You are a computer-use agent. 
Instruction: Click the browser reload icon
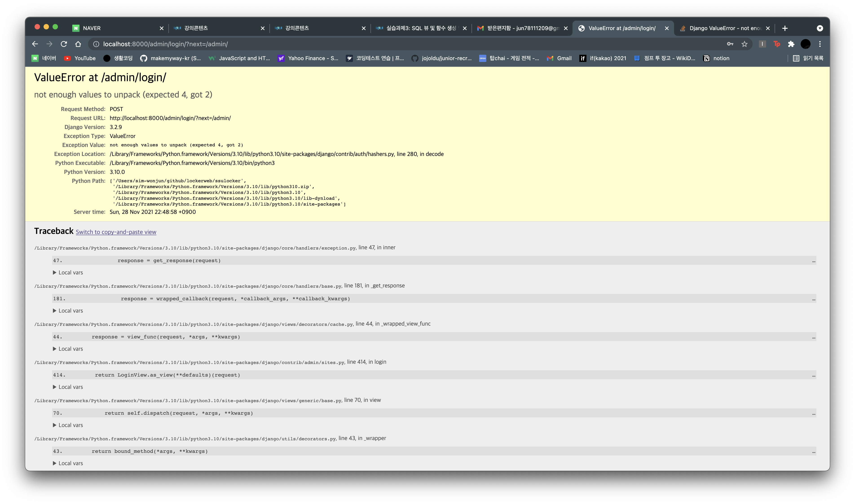[64, 44]
